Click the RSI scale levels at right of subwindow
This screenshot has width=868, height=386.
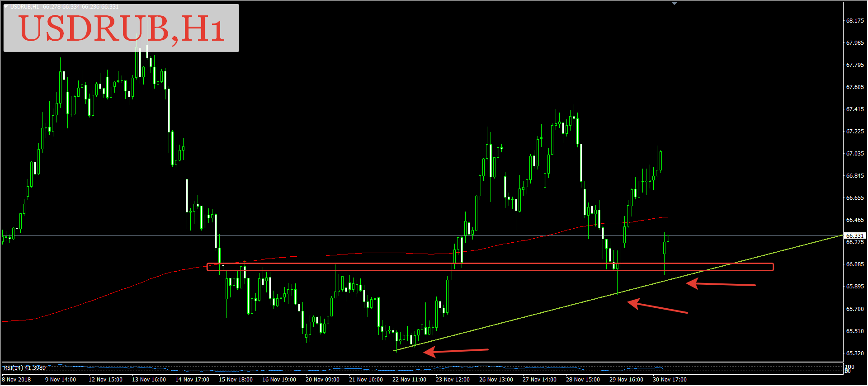pos(849,369)
